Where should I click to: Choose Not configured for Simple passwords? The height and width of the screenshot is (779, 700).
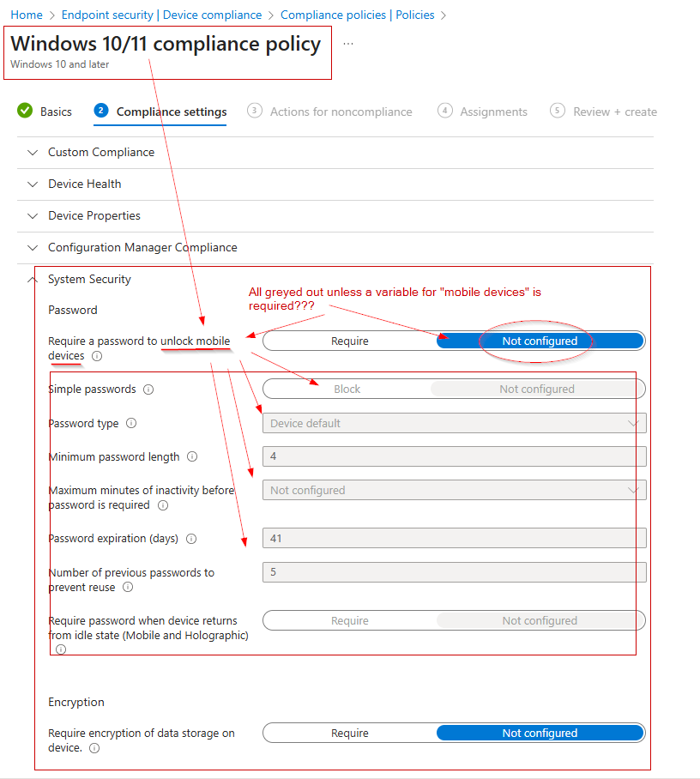(537, 389)
